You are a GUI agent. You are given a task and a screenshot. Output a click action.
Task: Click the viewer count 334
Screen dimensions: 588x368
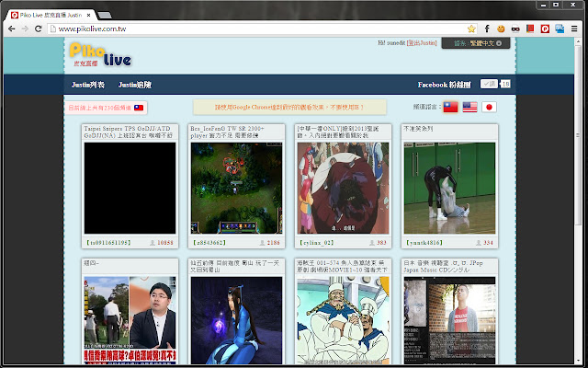coord(488,243)
